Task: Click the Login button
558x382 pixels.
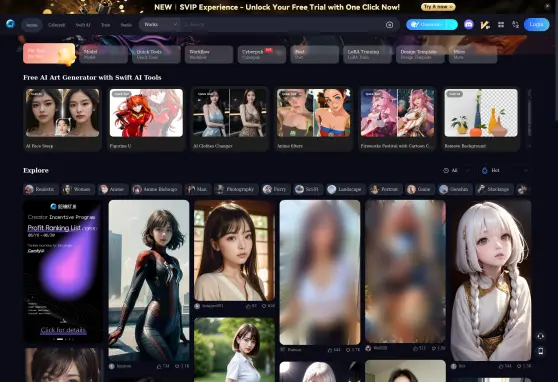Action: tap(536, 25)
